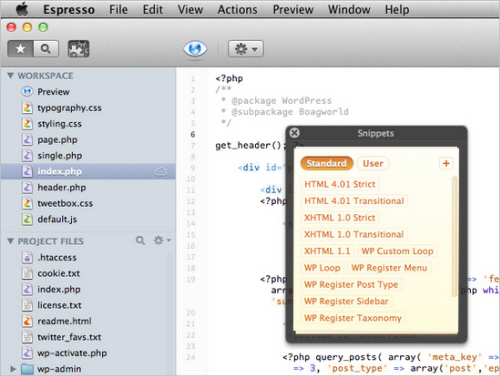Select index.php in the workspace
This screenshot has width=500, height=376.
[88, 171]
